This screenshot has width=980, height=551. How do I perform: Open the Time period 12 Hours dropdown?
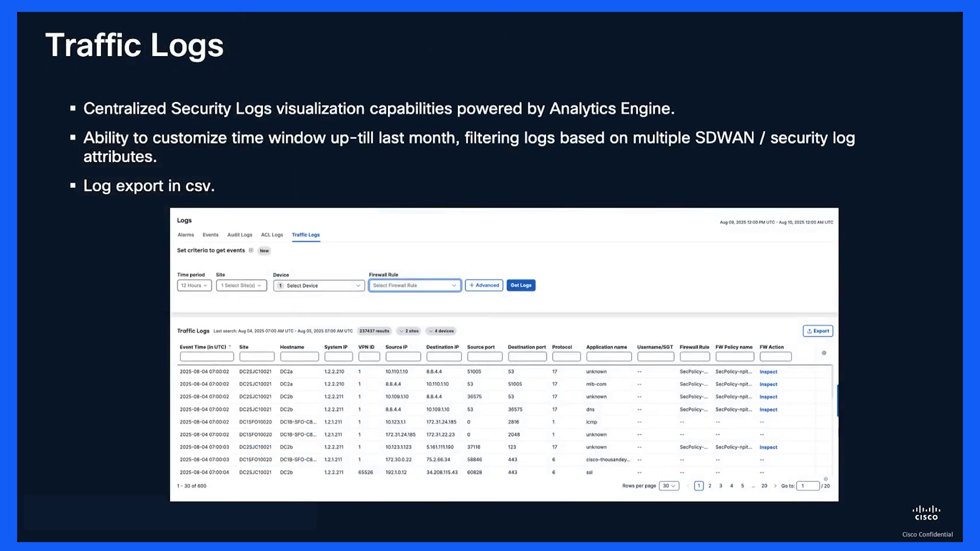point(194,286)
